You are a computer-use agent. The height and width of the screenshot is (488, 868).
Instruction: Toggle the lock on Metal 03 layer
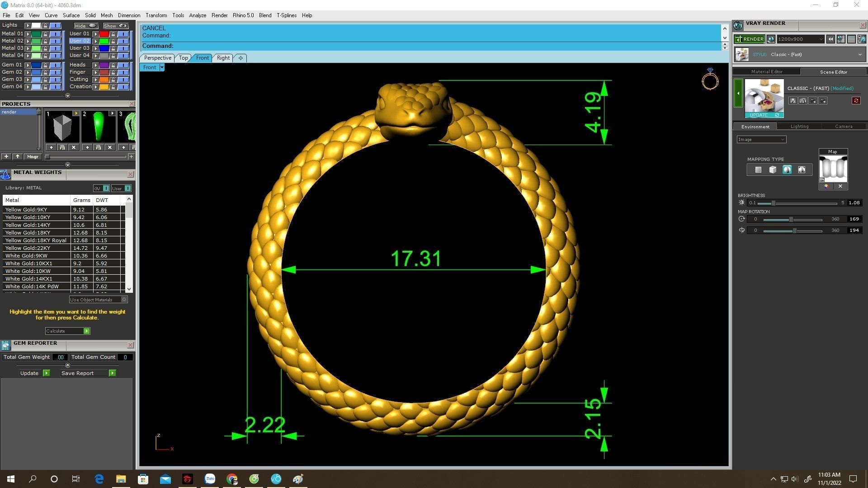click(x=45, y=48)
